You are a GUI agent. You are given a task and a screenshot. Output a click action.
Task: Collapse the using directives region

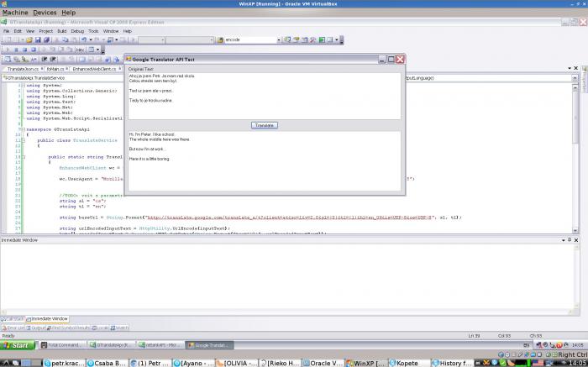[24, 86]
